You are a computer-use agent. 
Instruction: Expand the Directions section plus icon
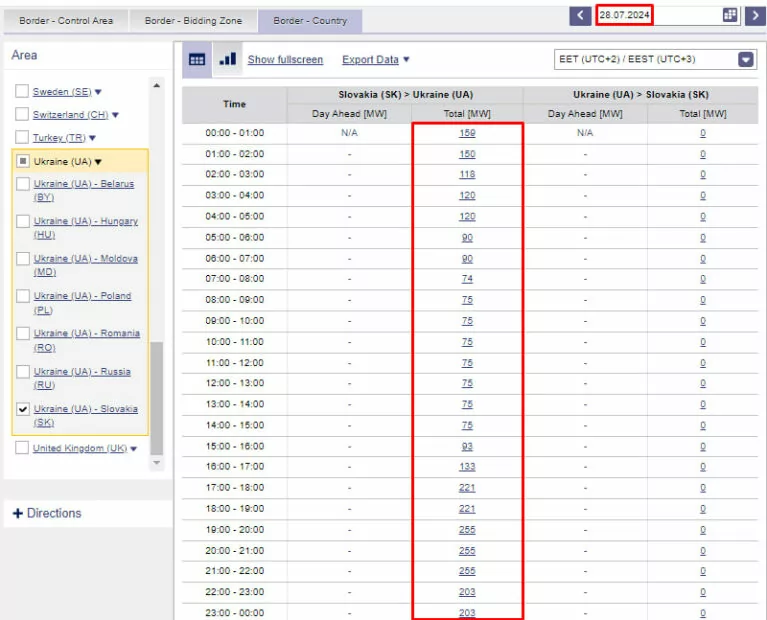[x=18, y=513]
